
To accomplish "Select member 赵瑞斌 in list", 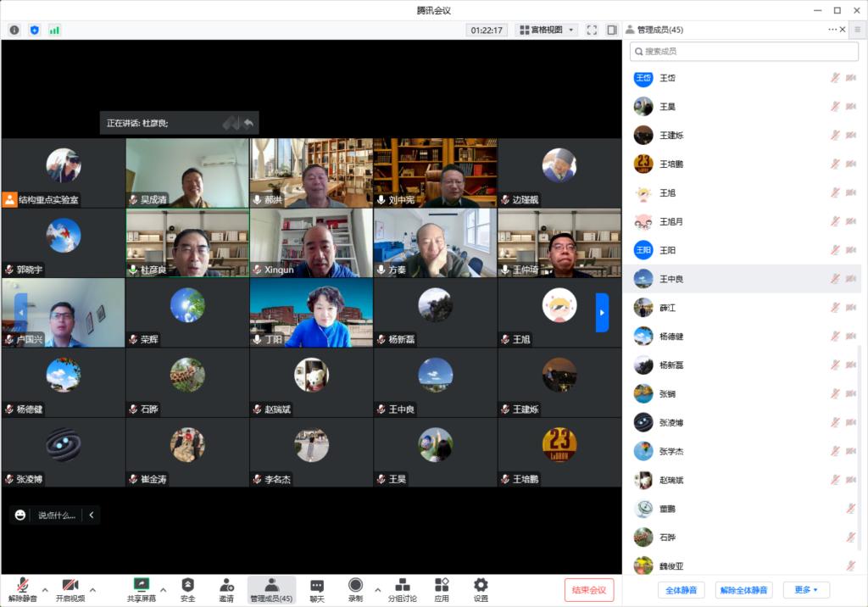I will pos(743,480).
